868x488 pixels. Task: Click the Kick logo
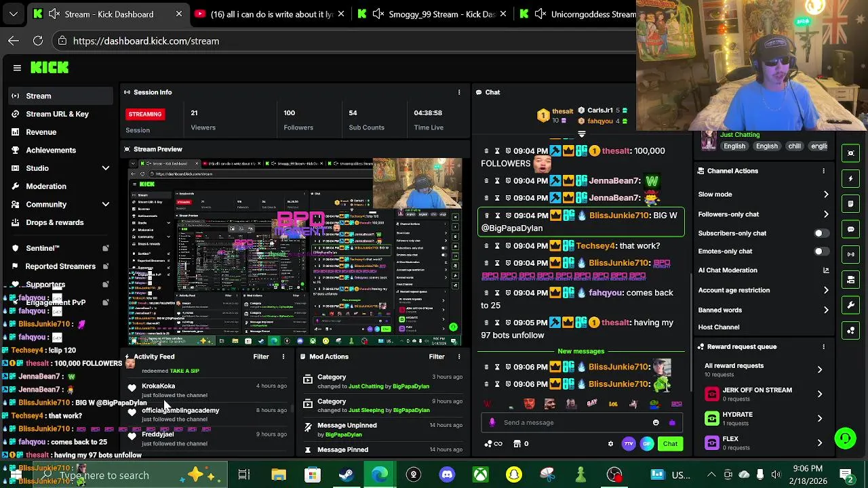click(50, 67)
